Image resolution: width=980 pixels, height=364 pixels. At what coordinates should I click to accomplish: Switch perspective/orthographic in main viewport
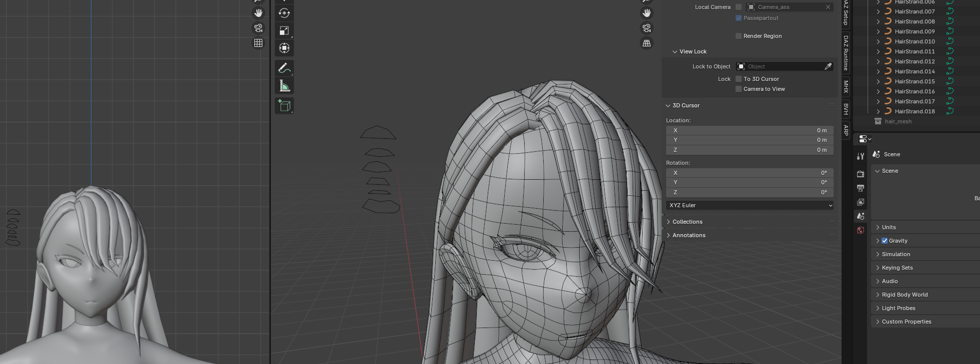(x=647, y=43)
